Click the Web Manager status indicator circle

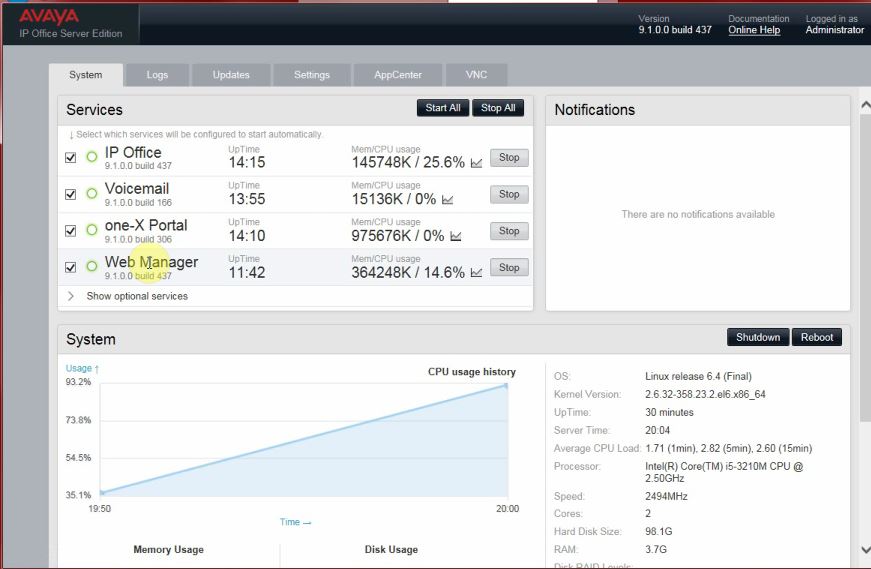[92, 267]
